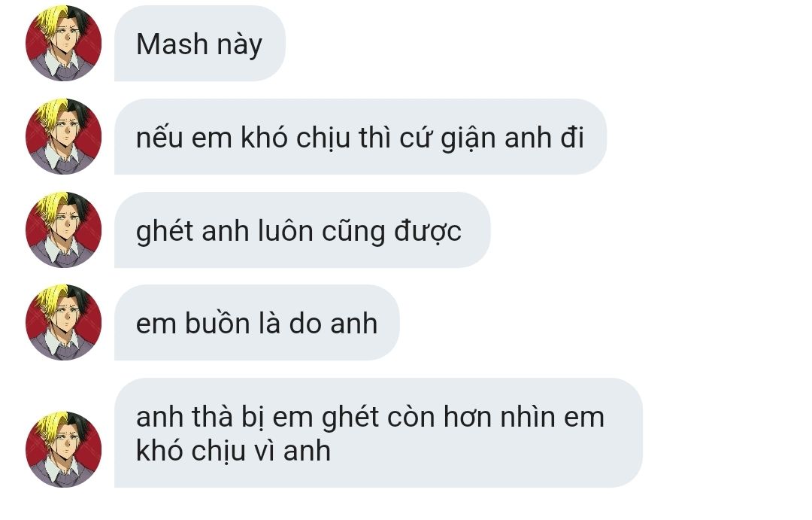Image resolution: width=812 pixels, height=520 pixels.
Task: Click the word 'thà' in the last message
Action: tap(212, 417)
